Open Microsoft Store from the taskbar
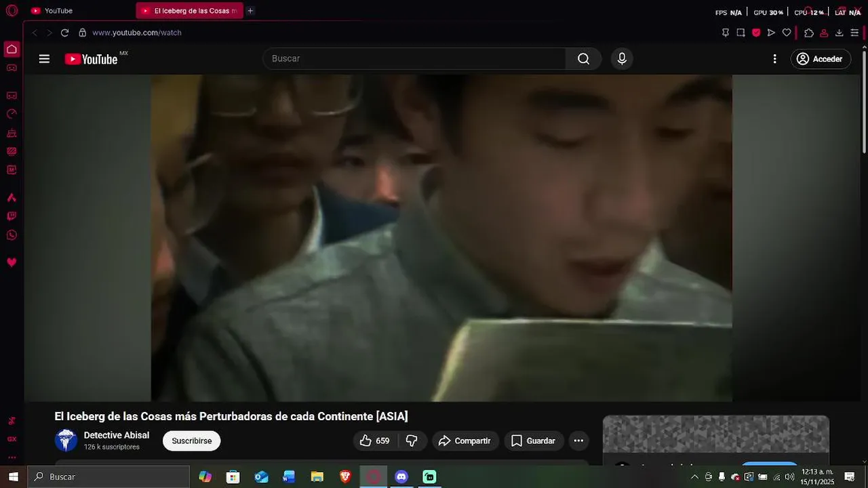The width and height of the screenshot is (868, 488). pos(233,476)
